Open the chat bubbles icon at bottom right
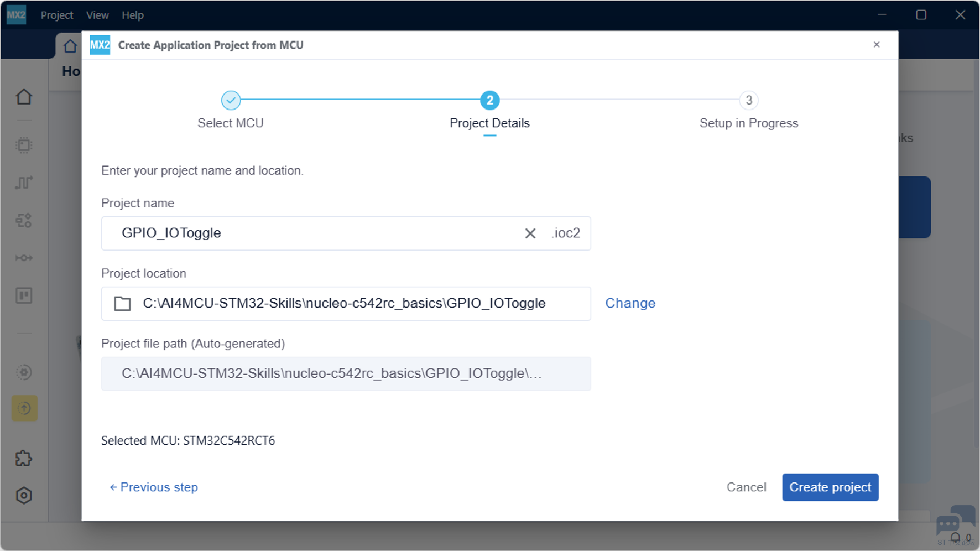Screen dimensions: 980x551 click(955, 521)
